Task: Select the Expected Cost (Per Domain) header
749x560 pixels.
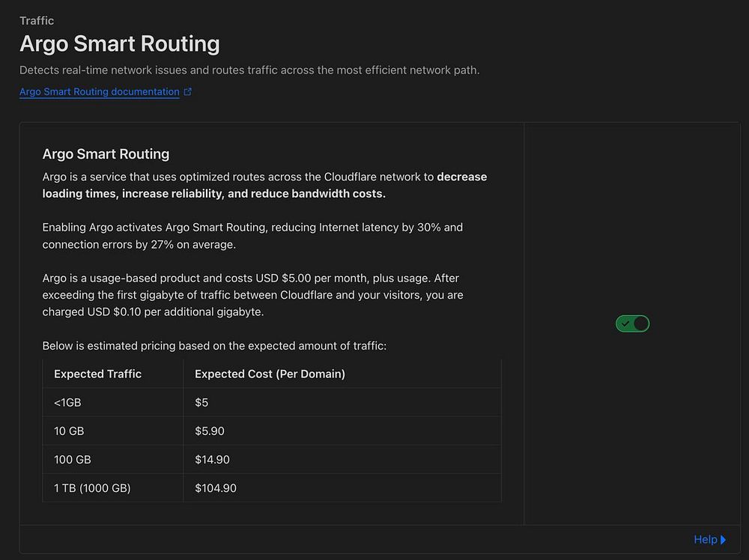Action: click(270, 374)
